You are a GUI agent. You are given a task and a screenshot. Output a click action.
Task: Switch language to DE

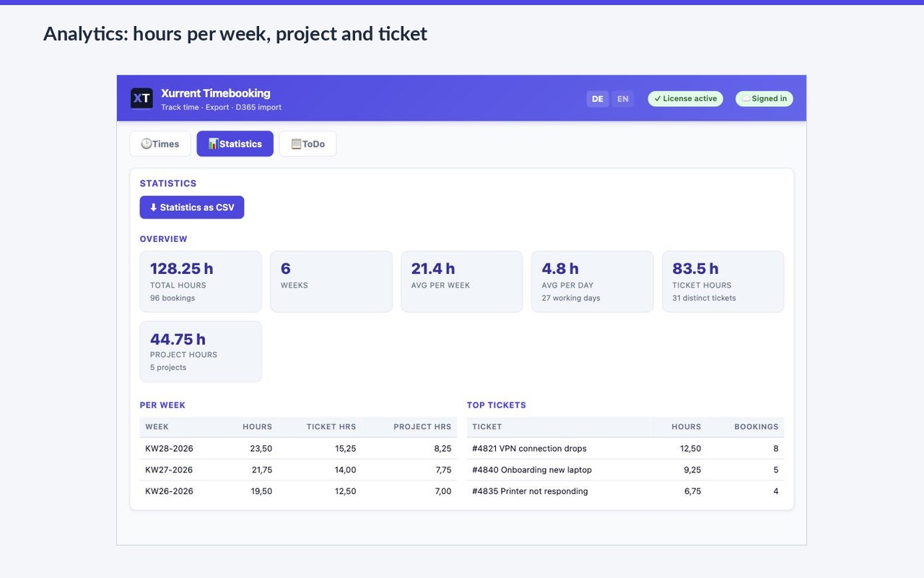(598, 99)
